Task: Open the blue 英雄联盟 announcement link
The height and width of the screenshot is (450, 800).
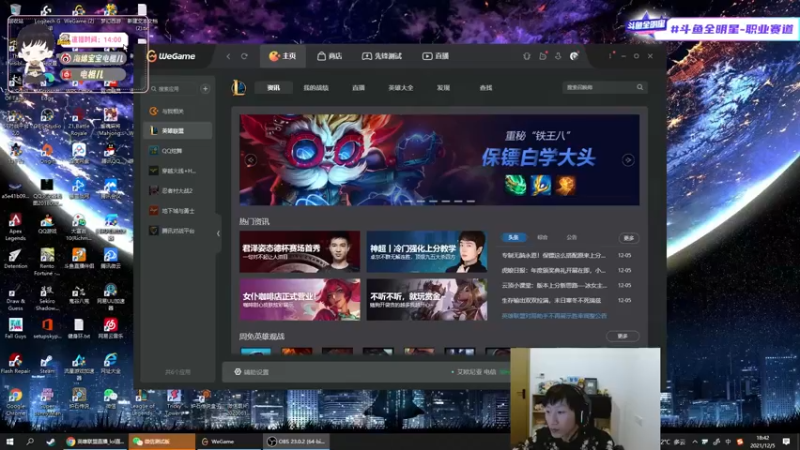Action: point(554,316)
